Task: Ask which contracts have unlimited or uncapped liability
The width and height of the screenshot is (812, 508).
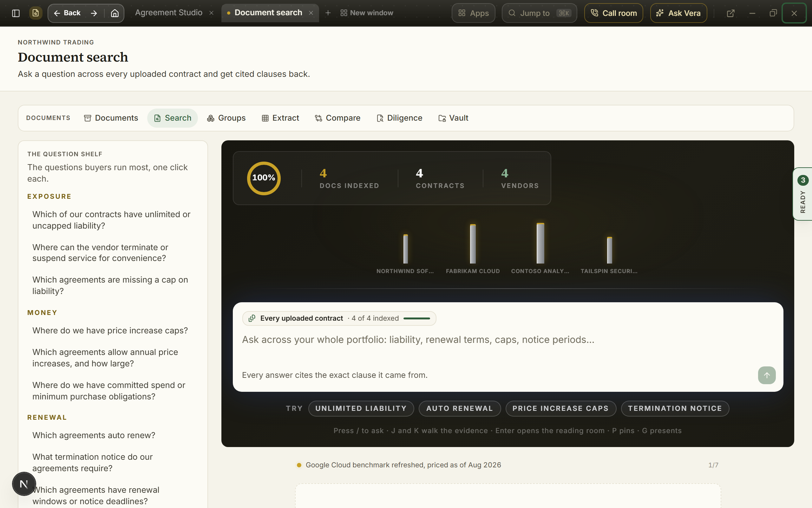Action: (113, 220)
